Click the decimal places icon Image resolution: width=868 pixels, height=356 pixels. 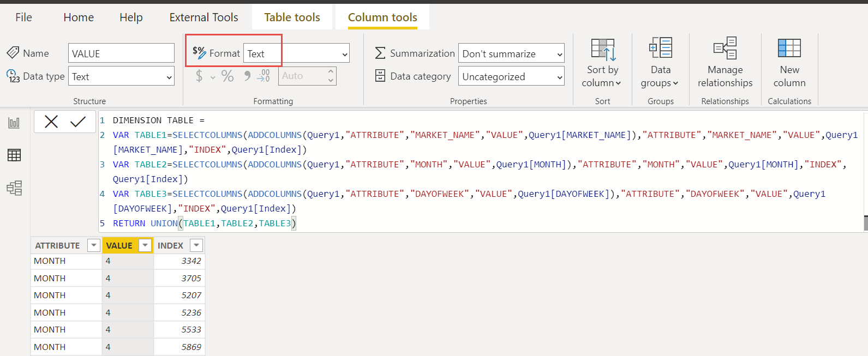pyautogui.click(x=264, y=76)
